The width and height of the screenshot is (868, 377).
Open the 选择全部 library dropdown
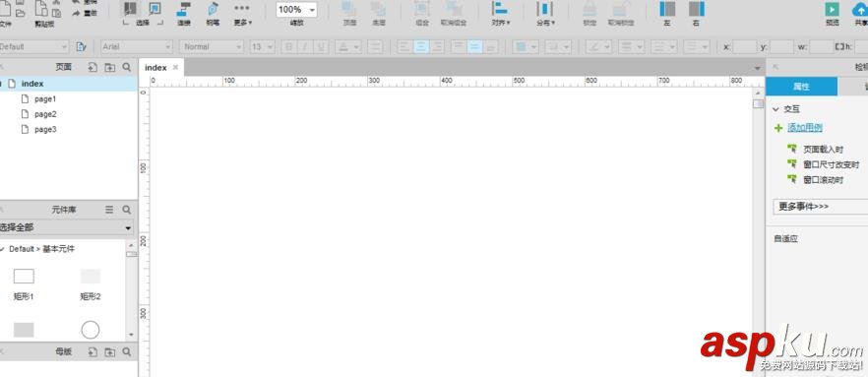pyautogui.click(x=67, y=227)
